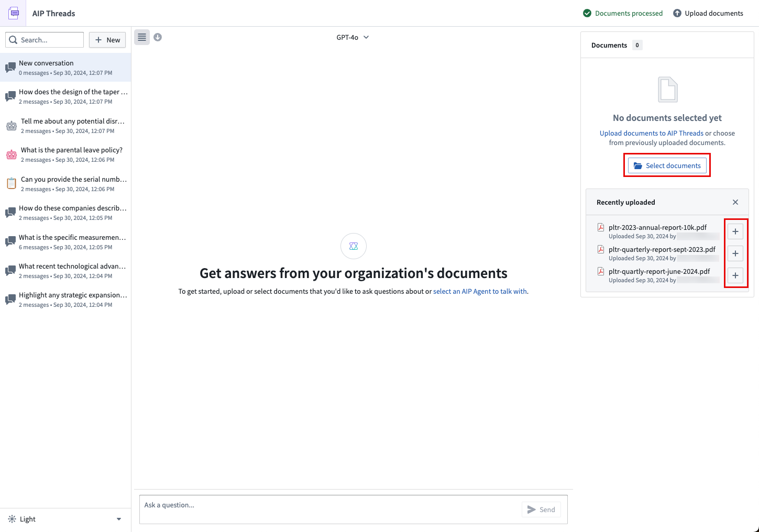Click Upload documents in the header
Viewport: 759px width, 532px height.
(708, 13)
